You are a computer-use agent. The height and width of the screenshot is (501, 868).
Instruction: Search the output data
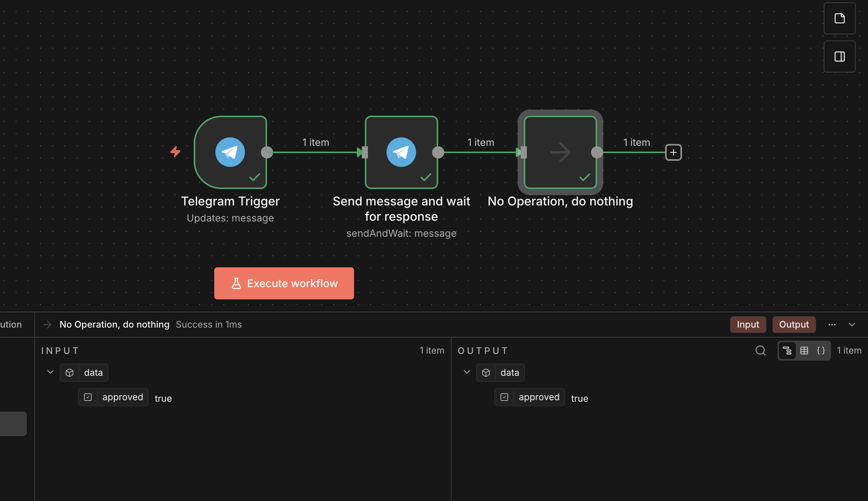click(x=760, y=351)
